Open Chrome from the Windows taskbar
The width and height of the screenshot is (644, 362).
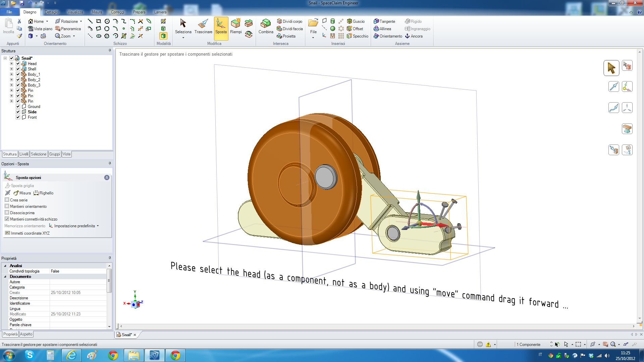113,355
